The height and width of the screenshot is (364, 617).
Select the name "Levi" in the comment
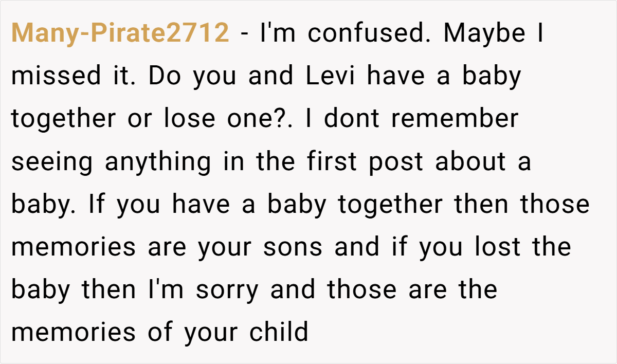[x=332, y=76]
